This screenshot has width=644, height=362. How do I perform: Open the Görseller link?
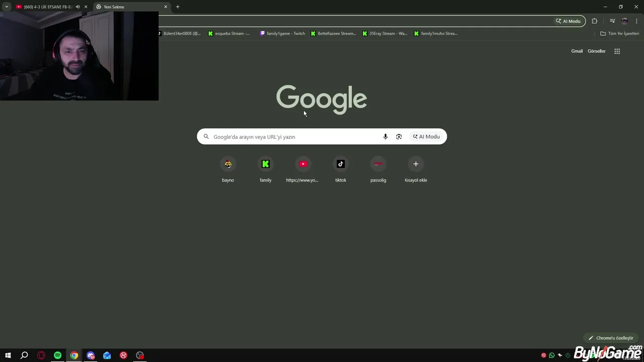click(x=596, y=51)
